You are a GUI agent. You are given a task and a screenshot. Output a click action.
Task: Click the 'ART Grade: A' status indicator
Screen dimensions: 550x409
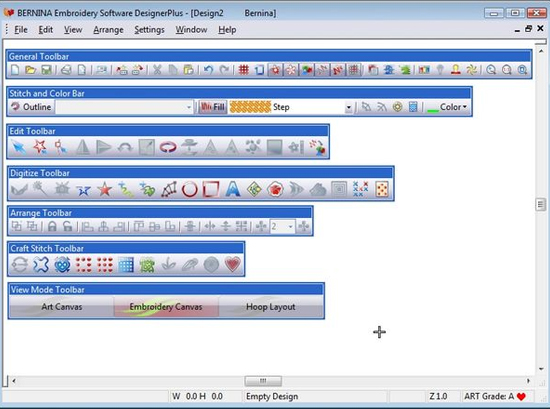[x=495, y=396]
